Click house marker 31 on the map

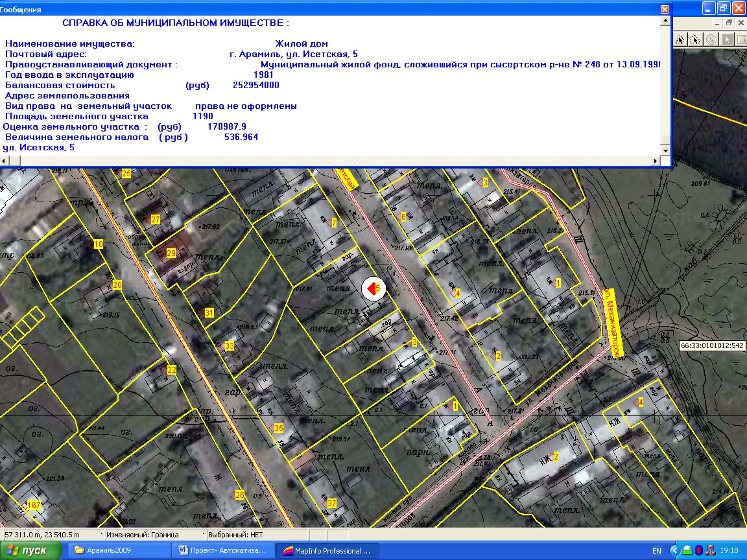pos(206,313)
